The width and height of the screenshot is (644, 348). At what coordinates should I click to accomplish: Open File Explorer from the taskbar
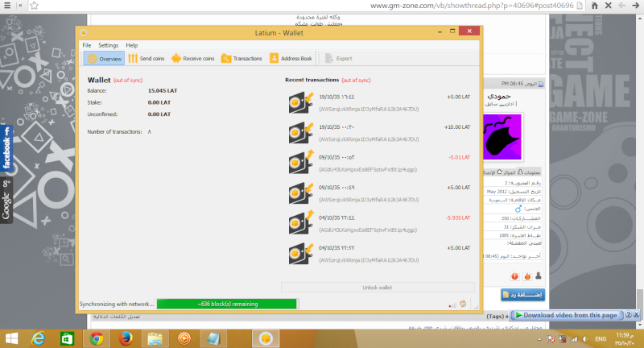coord(155,338)
